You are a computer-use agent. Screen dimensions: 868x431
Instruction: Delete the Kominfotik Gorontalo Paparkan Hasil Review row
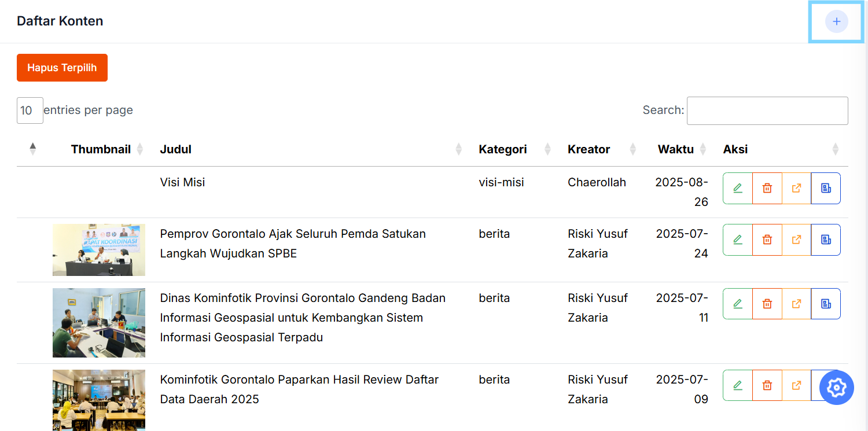(x=767, y=385)
